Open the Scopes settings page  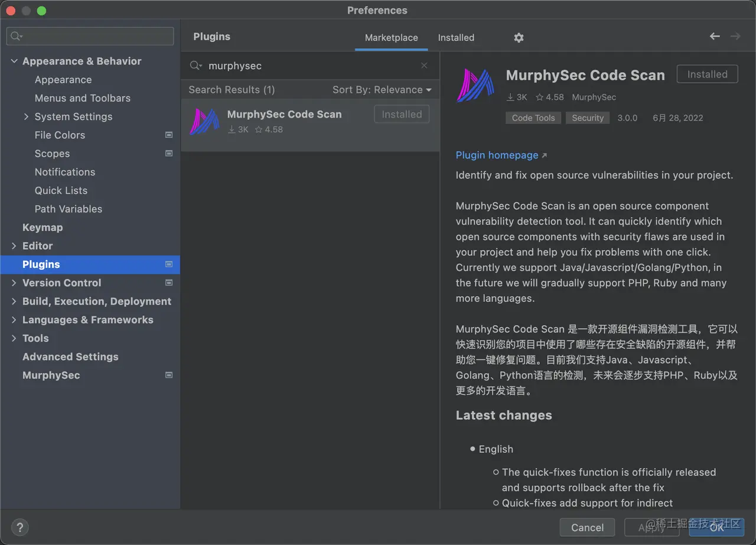(x=52, y=154)
